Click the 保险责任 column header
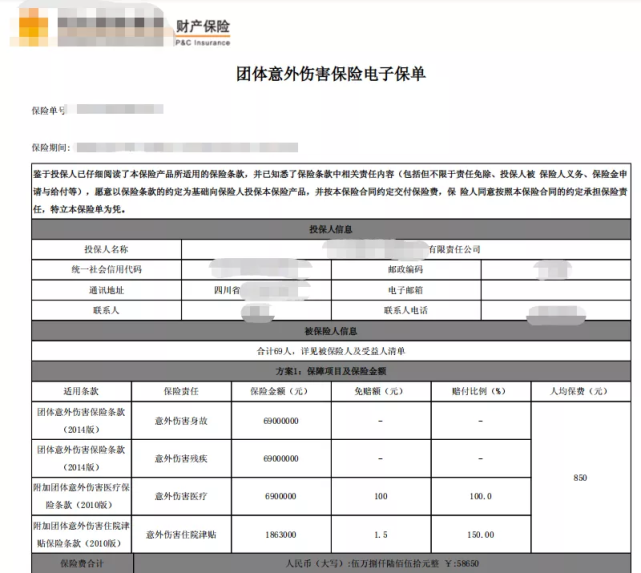Image resolution: width=641 pixels, height=573 pixels. pyautogui.click(x=181, y=391)
